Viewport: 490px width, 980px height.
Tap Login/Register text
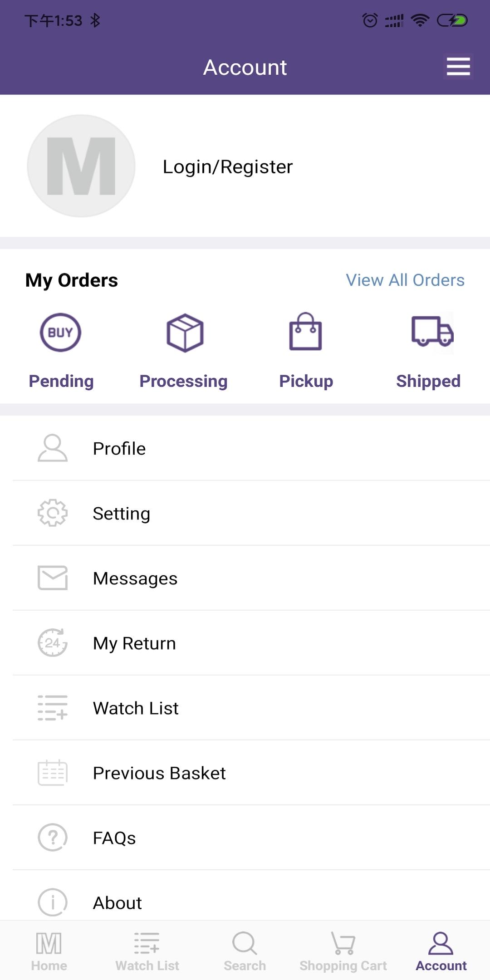[x=228, y=167]
